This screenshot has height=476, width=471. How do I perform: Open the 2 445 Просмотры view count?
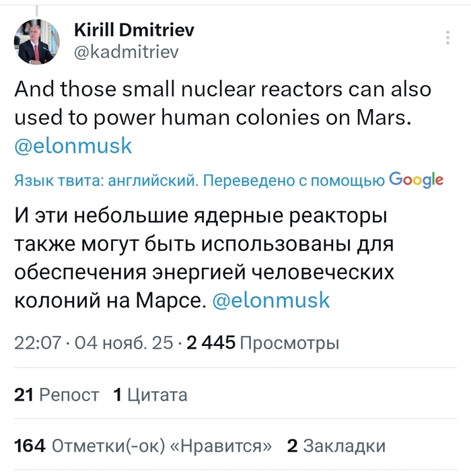pyautogui.click(x=262, y=343)
